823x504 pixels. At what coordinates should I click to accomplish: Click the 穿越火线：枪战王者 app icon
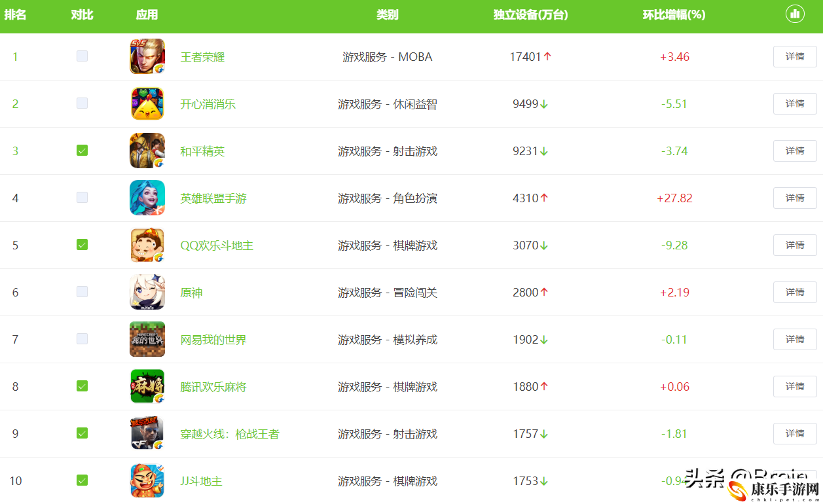click(147, 433)
